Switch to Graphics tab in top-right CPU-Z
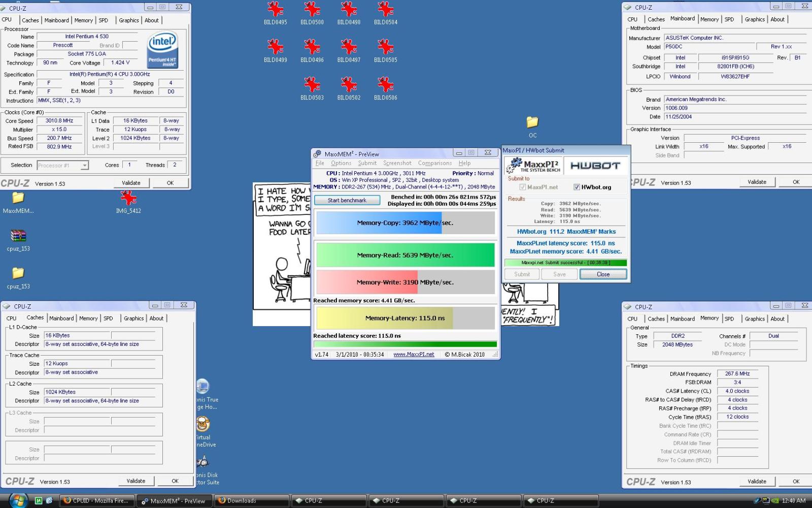This screenshot has width=812, height=508. 755,19
